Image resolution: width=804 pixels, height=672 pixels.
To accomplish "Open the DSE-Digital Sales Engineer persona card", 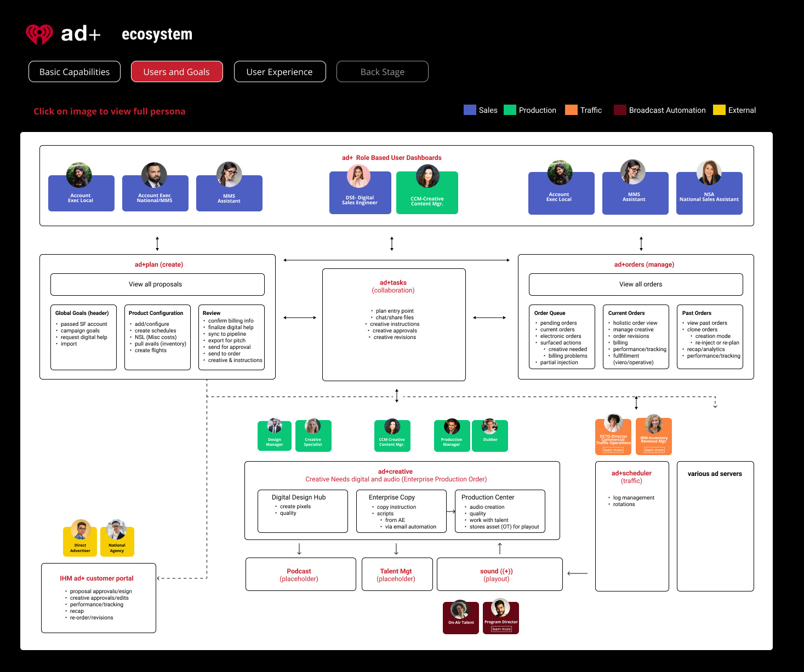I will (x=360, y=190).
